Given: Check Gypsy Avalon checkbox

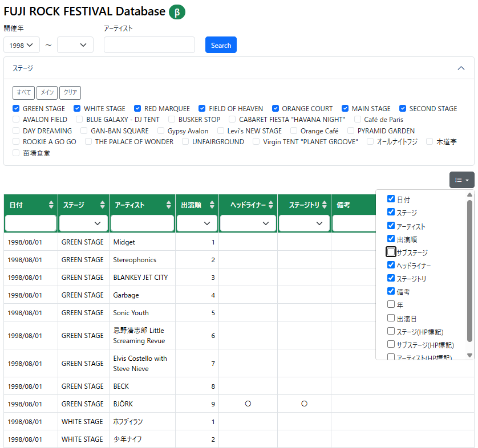Looking at the screenshot, I should tap(161, 131).
